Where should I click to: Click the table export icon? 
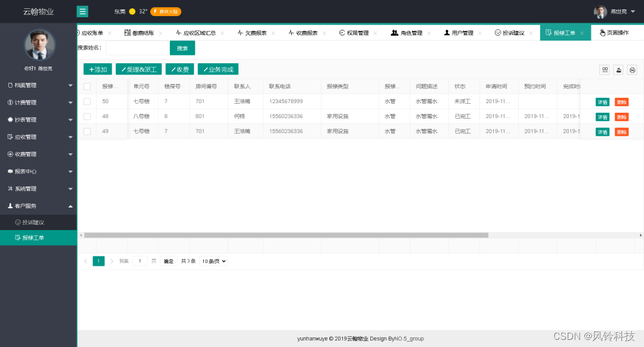click(618, 70)
